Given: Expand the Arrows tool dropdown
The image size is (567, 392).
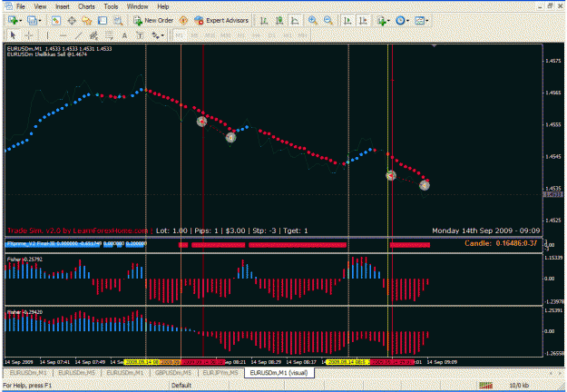Looking at the screenshot, I should click(x=162, y=35).
